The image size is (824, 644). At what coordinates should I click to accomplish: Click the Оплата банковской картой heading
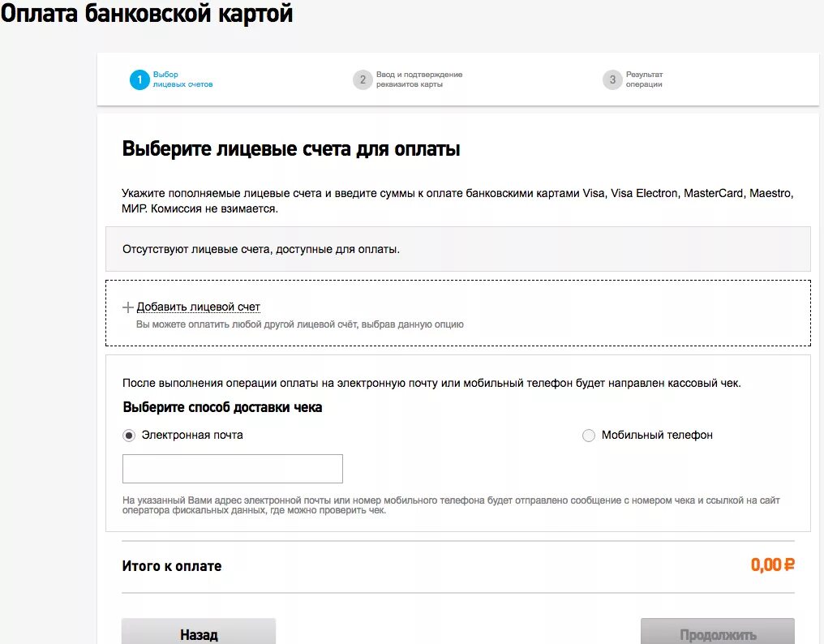point(147,14)
